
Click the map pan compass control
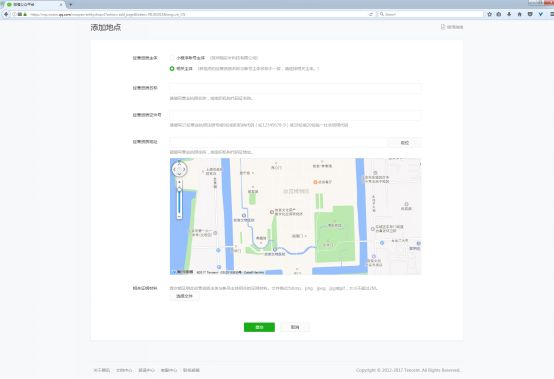[179, 170]
